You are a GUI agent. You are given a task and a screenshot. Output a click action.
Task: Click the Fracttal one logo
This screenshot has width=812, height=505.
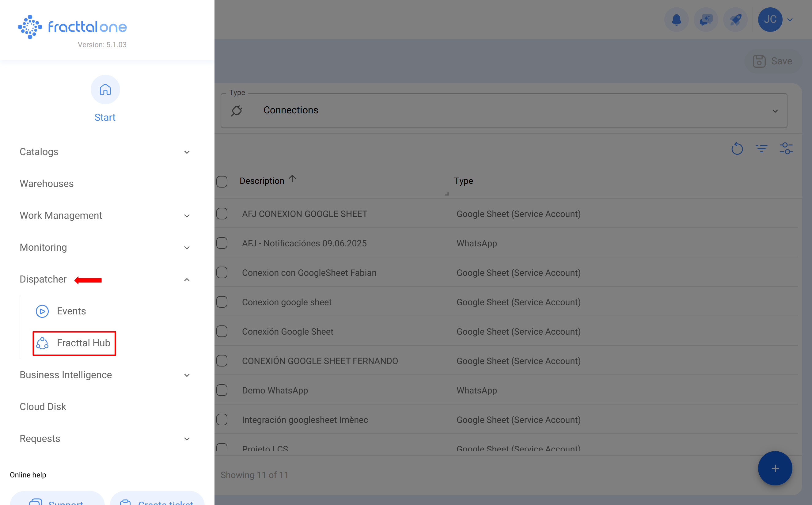[72, 27]
